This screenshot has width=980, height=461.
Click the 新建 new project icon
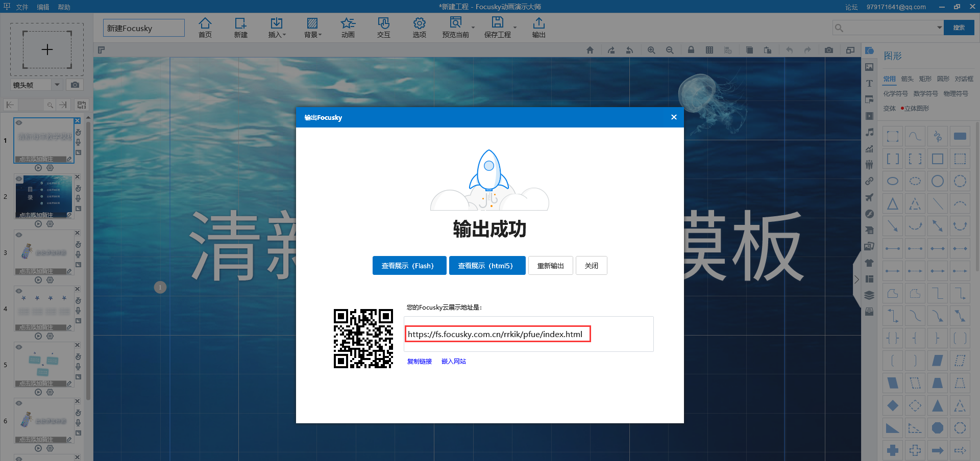tap(240, 28)
